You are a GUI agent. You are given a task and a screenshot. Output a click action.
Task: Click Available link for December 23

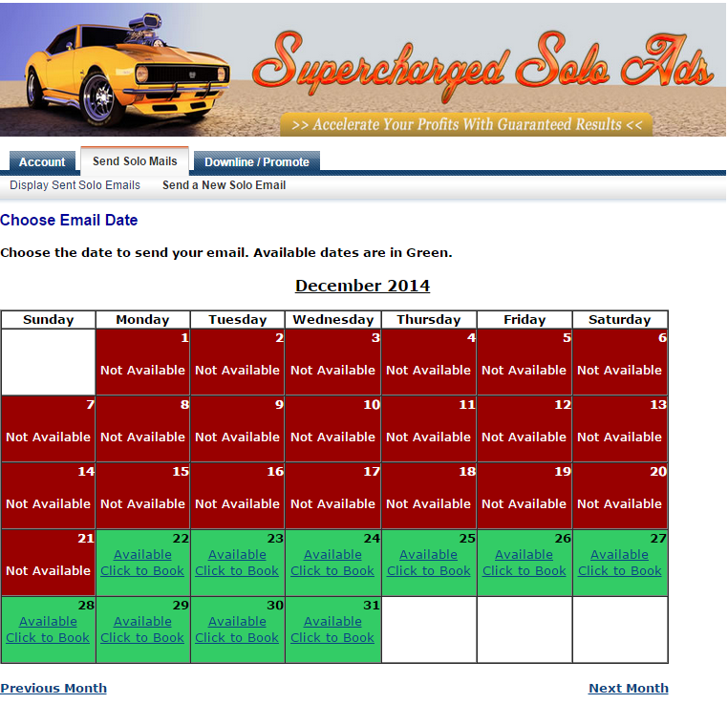coord(237,555)
